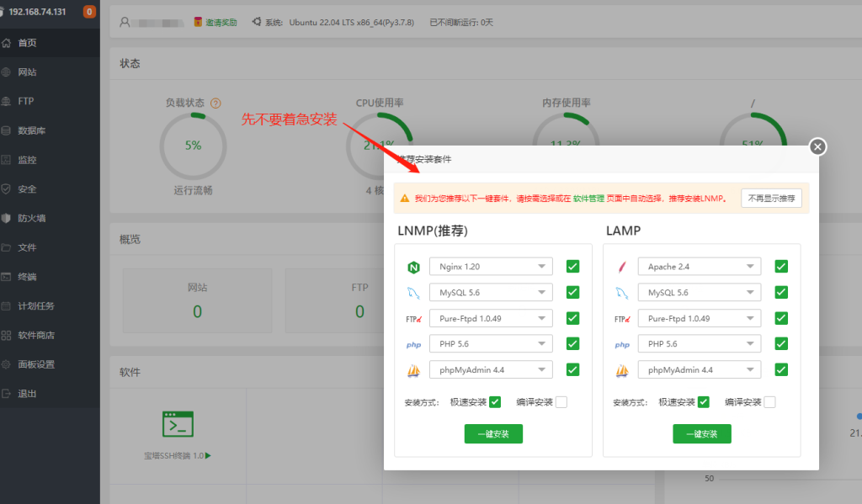Click the PHP icon in LAMP list

tap(622, 345)
